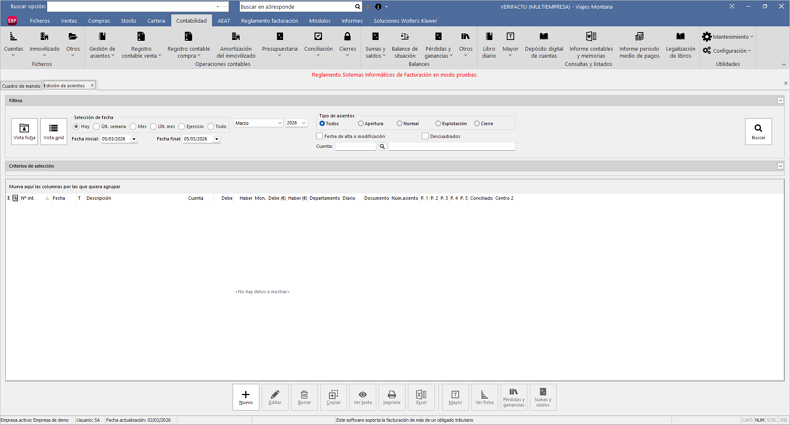790x425 pixels.
Task: Open the Marzo month dropdown
Action: coord(280,123)
